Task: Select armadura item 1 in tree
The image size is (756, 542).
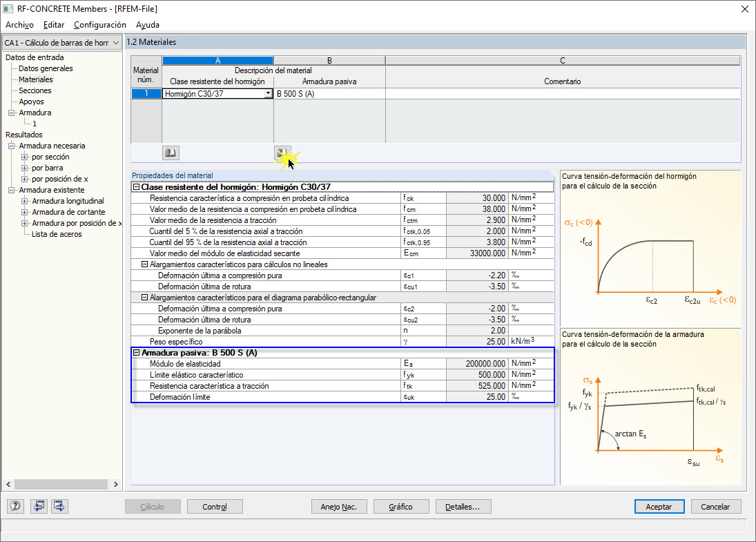Action: (35, 124)
